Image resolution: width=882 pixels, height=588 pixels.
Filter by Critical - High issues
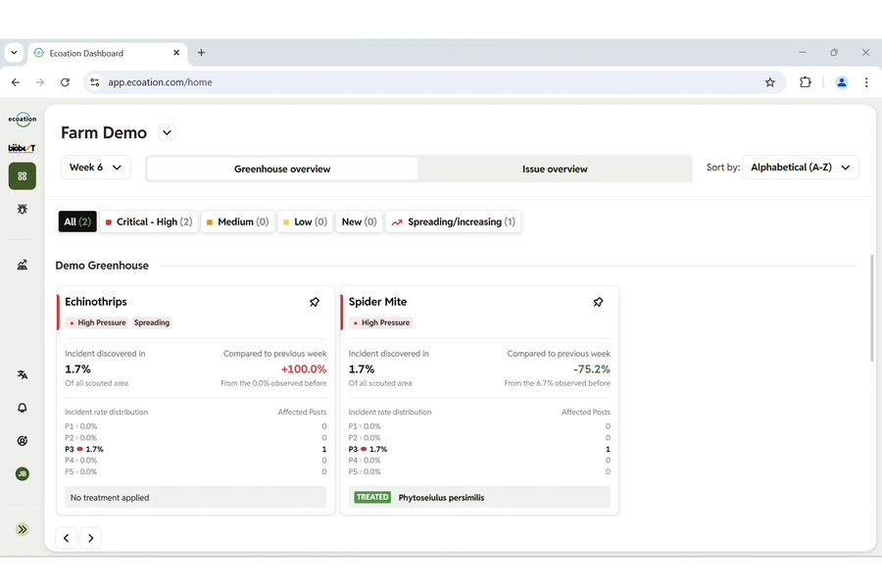click(149, 222)
